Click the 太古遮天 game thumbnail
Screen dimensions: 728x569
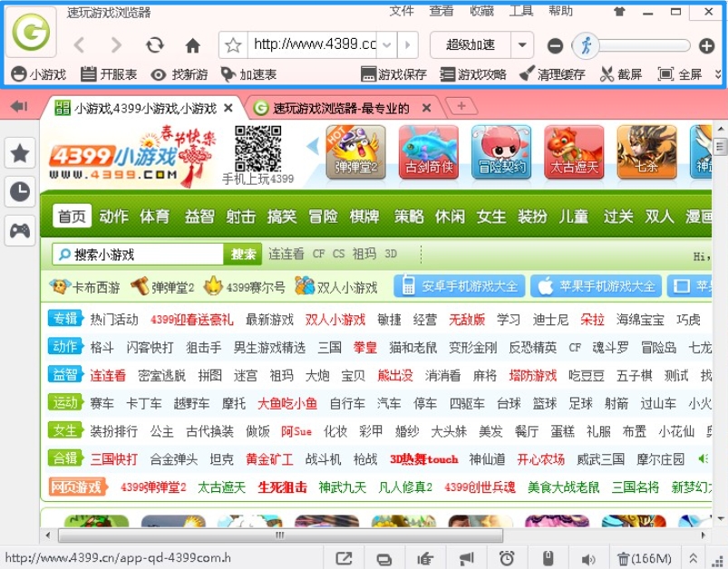(x=574, y=152)
